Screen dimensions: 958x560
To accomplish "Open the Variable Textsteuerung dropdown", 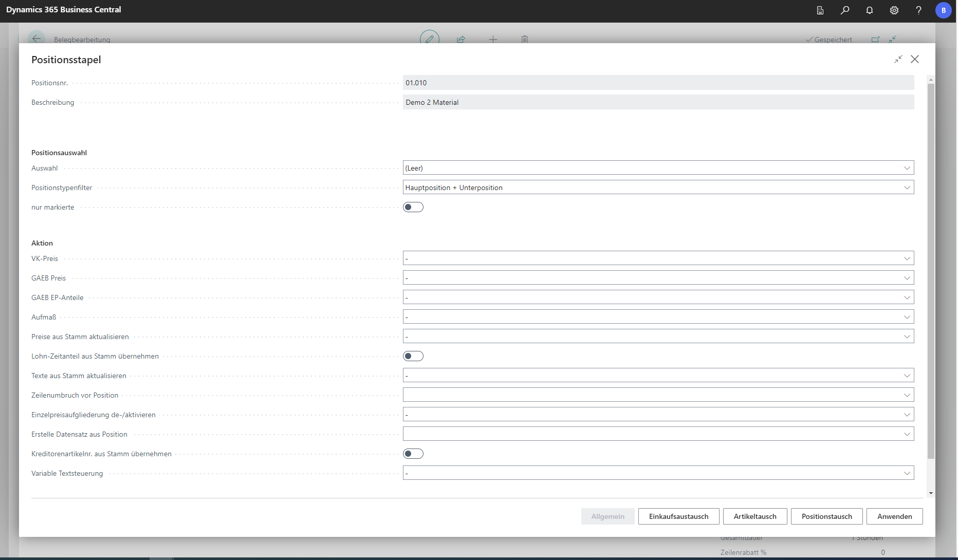I will (658, 473).
